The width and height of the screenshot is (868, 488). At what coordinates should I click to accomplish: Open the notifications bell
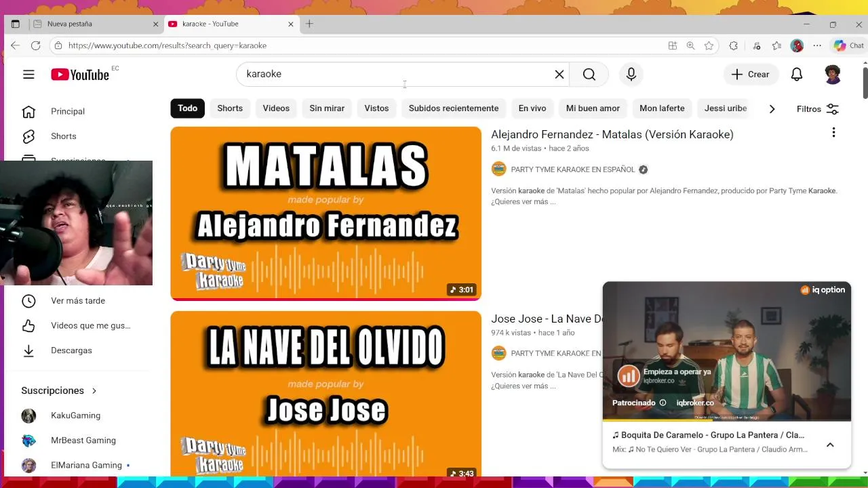797,75
